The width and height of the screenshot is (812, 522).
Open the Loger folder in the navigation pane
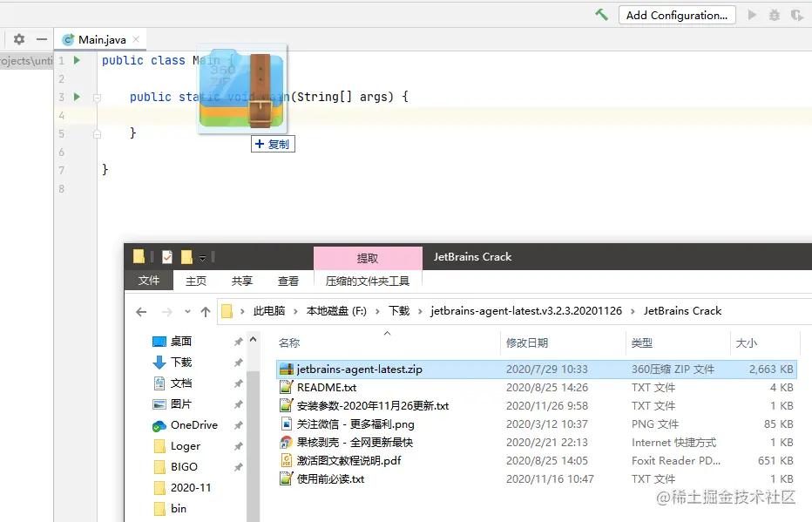186,446
